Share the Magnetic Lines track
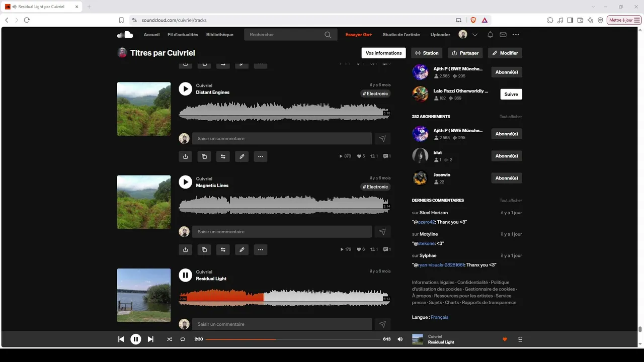Viewport: 644px width, 362px height. pos(185,249)
